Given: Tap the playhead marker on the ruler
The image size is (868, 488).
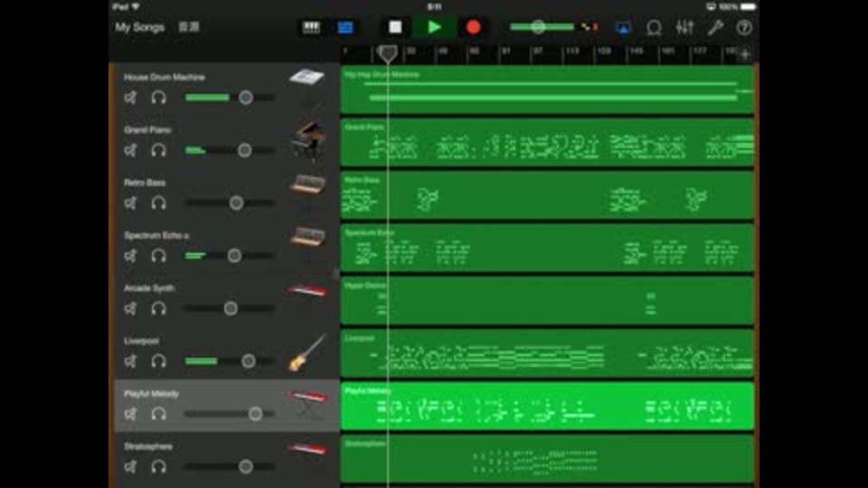Looking at the screenshot, I should [x=388, y=53].
